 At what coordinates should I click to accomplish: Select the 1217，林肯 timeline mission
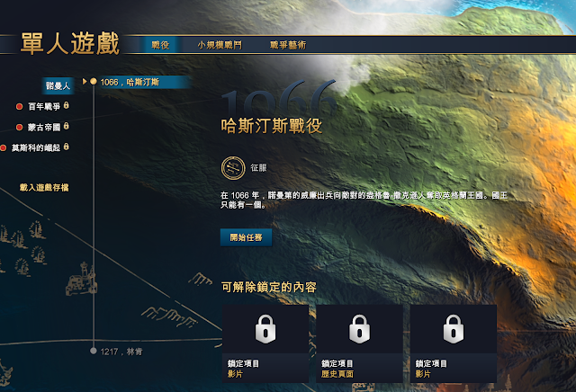point(121,352)
